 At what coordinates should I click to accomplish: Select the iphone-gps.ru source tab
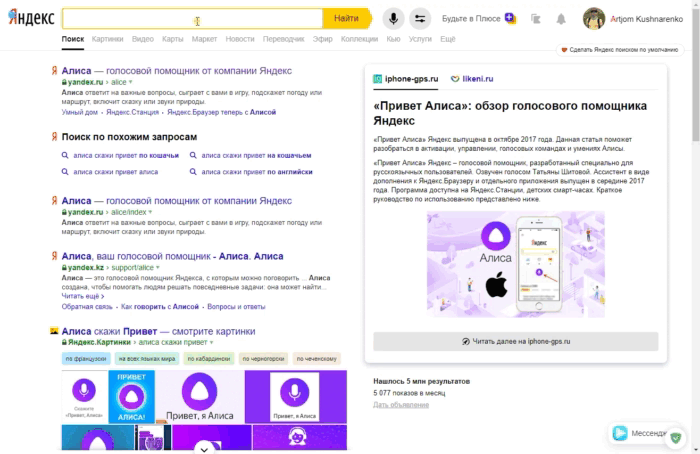click(x=406, y=79)
